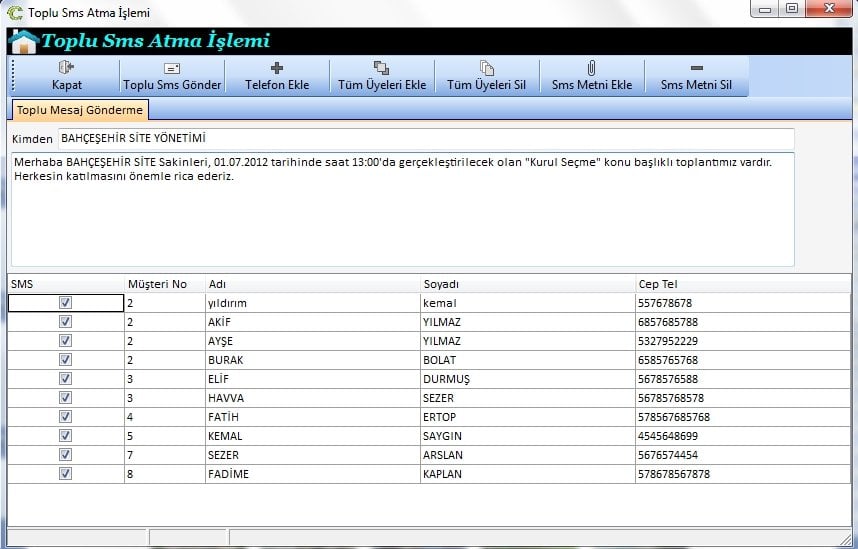Click the Kimden sender name field
This screenshot has width=858, height=549.
click(x=425, y=139)
